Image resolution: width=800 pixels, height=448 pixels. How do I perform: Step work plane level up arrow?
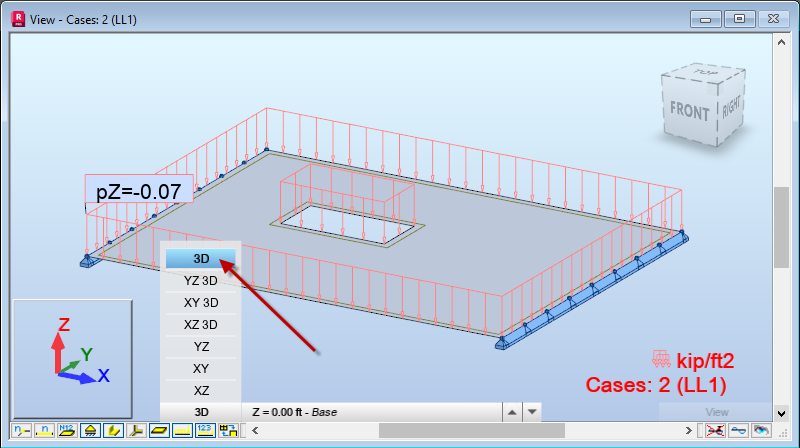tap(512, 412)
